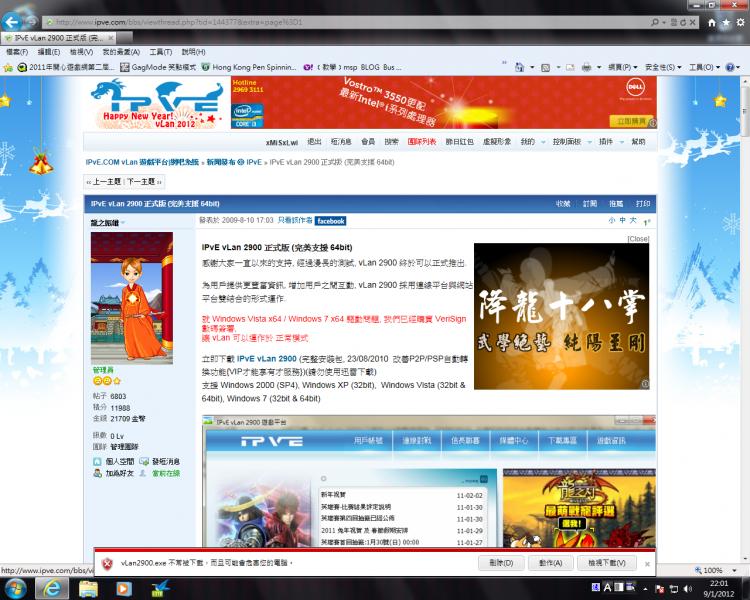Open the 工具(O) Tools dropdown

coord(704,67)
